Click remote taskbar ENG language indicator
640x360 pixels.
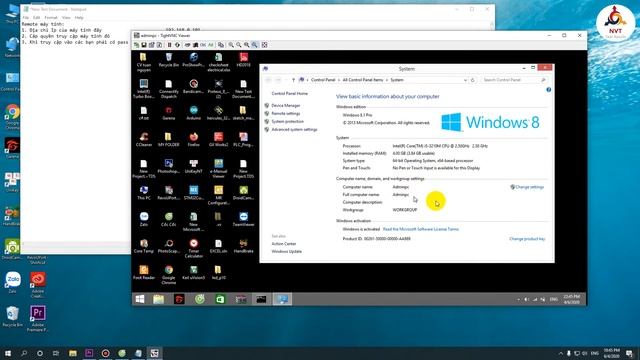tap(553, 299)
